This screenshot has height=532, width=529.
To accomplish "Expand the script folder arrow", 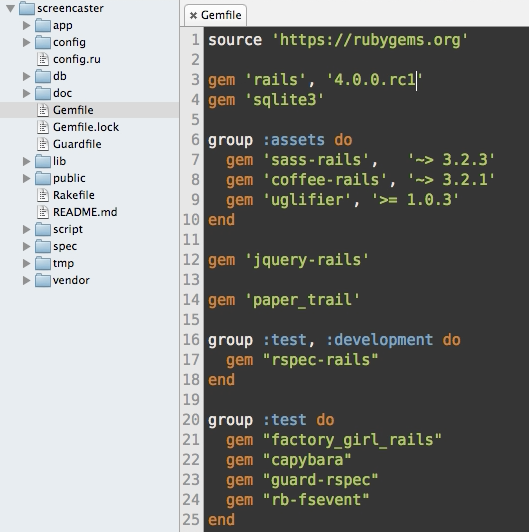I will tap(26, 229).
